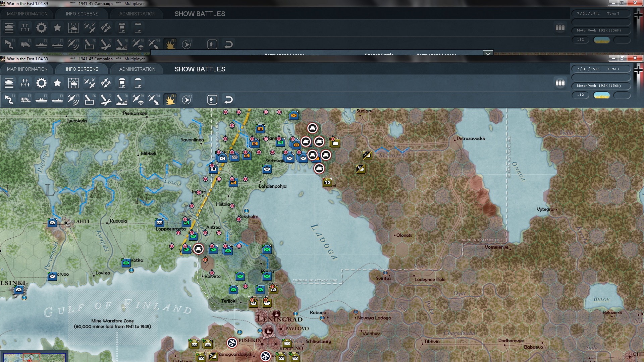644x362 pixels.
Task: Switch to INFO SCREENS tab
Action: tap(82, 69)
